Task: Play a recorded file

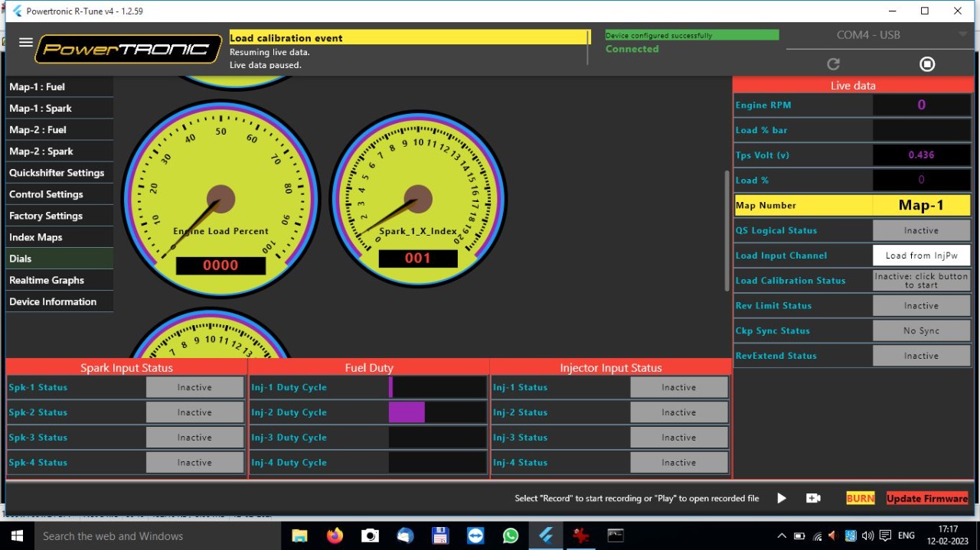Action: point(781,498)
